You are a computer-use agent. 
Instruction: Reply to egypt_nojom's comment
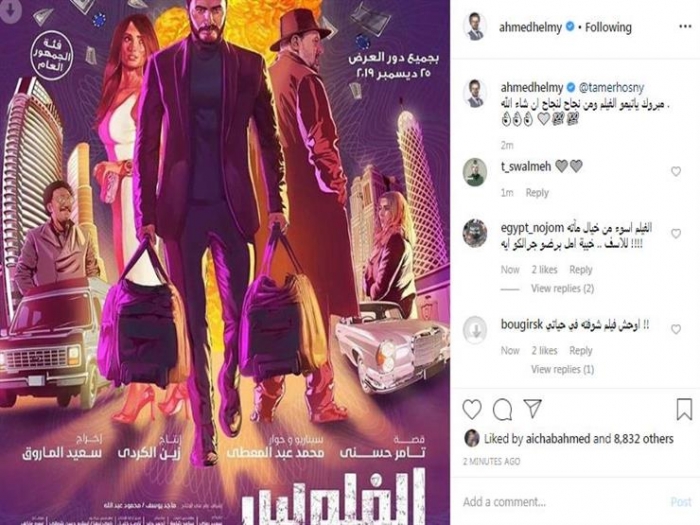[x=581, y=270]
